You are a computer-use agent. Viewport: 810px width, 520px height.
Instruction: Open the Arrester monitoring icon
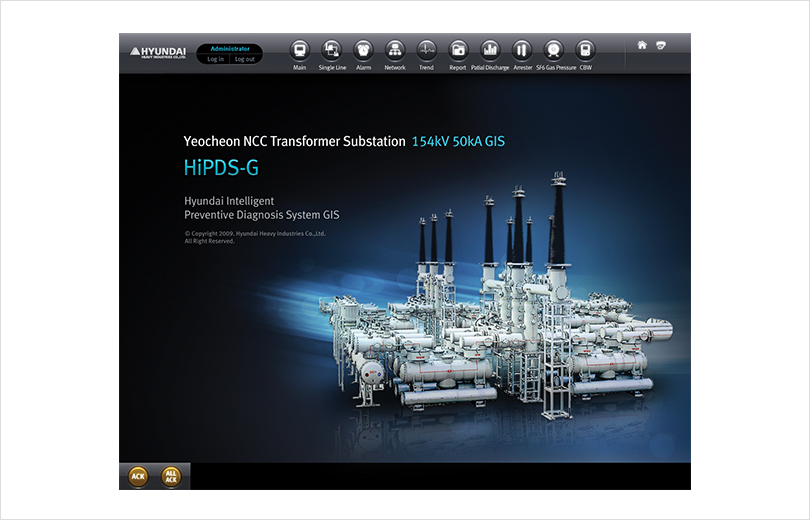pos(522,51)
